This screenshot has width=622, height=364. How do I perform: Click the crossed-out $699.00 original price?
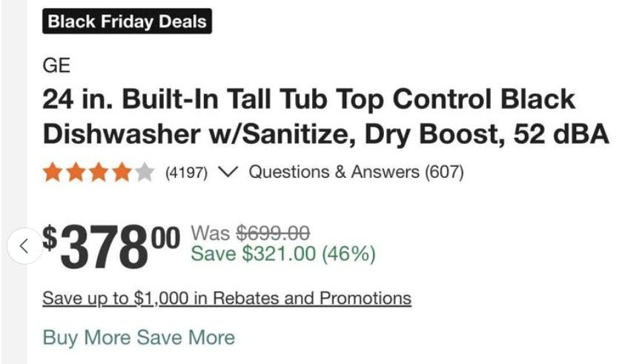pos(272,234)
